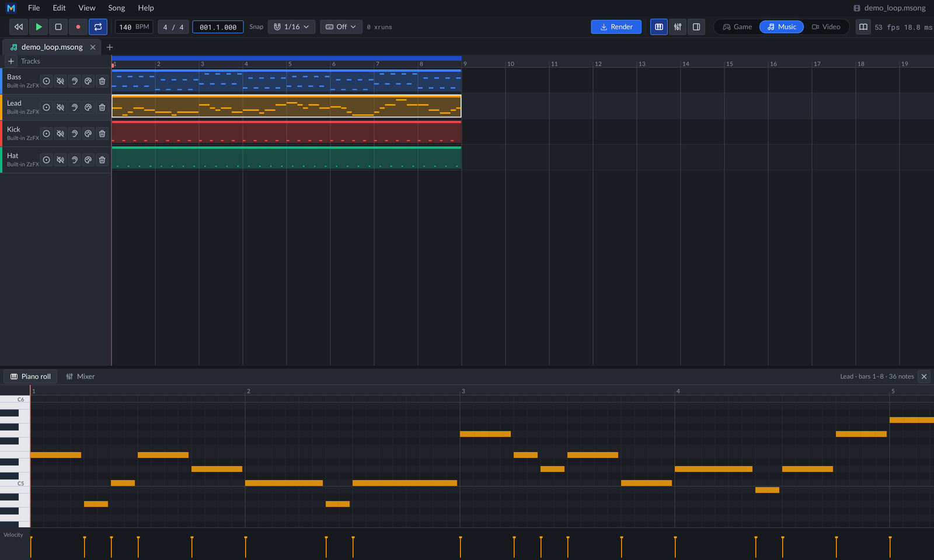Mute the Lead track
This screenshot has width=934, height=560.
(61, 107)
